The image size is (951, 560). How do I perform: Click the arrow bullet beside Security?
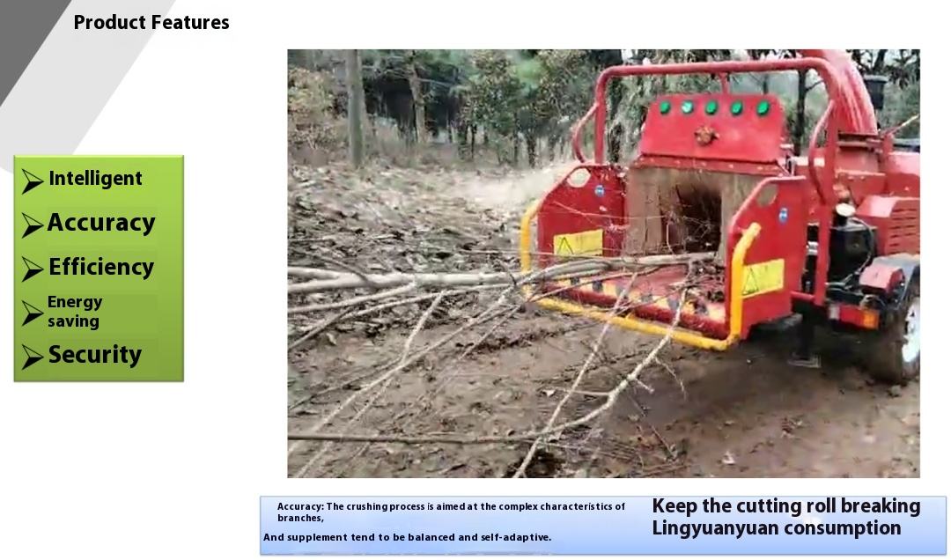(x=33, y=357)
